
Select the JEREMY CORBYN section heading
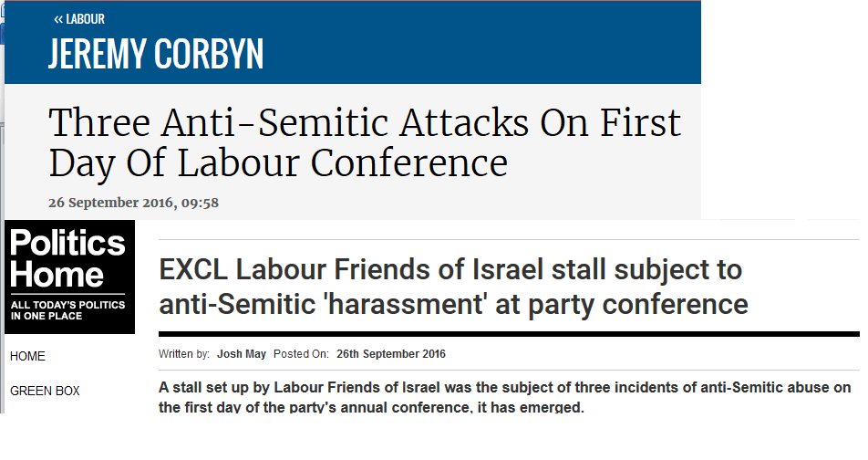click(x=156, y=54)
